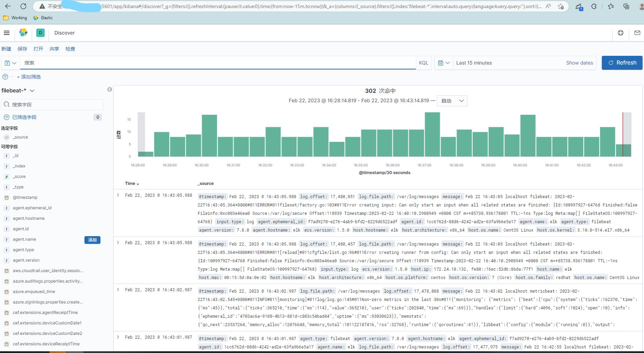Select the cef.extensions.deviceReceiptTime field

46,344
